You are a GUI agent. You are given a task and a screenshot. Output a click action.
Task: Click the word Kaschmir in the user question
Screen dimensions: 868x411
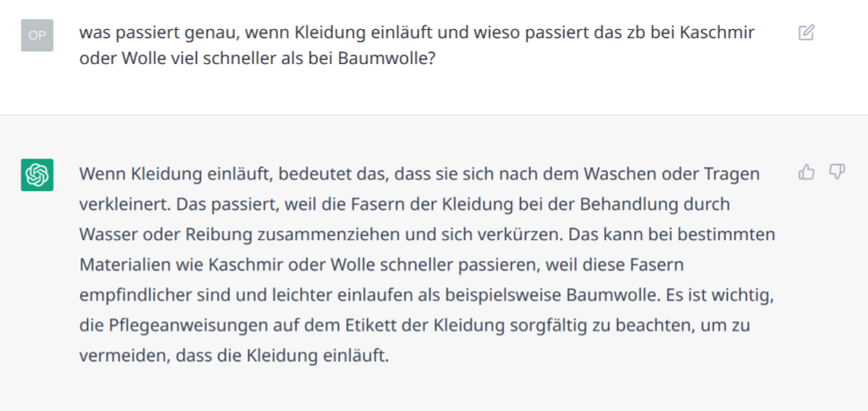point(717,32)
